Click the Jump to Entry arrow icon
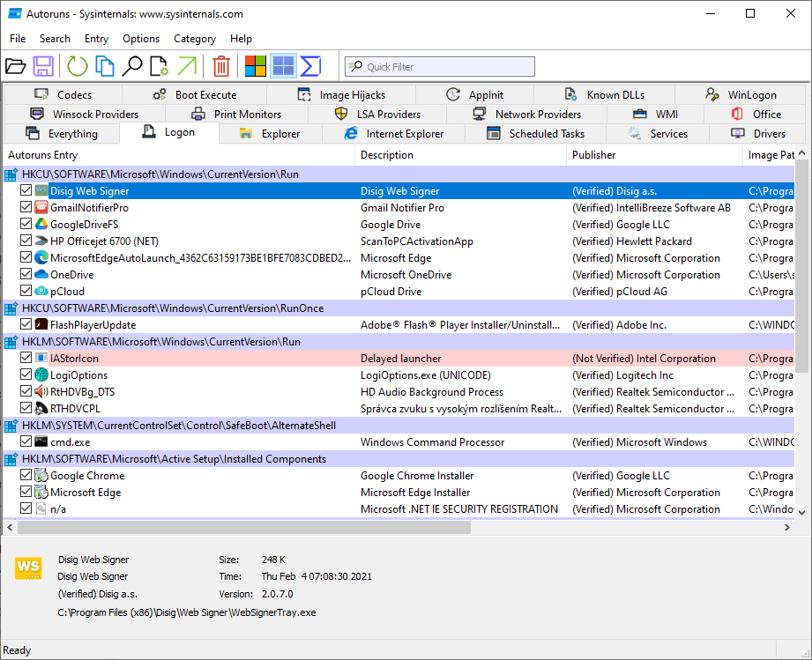 tap(187, 66)
